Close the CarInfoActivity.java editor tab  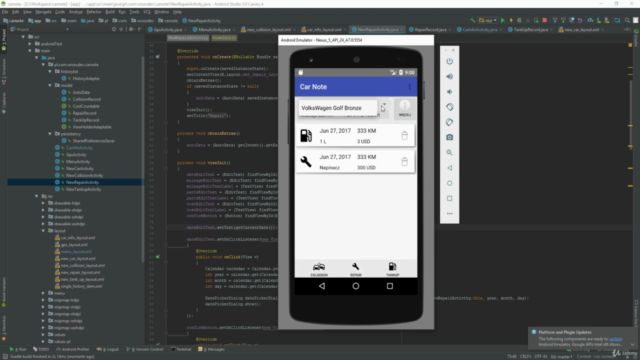[x=502, y=29]
